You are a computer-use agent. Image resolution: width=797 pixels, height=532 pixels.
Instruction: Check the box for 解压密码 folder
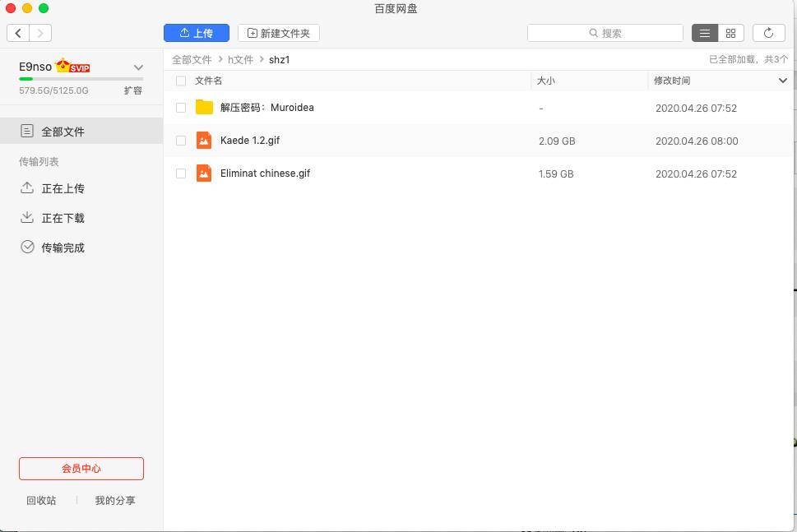click(x=180, y=108)
